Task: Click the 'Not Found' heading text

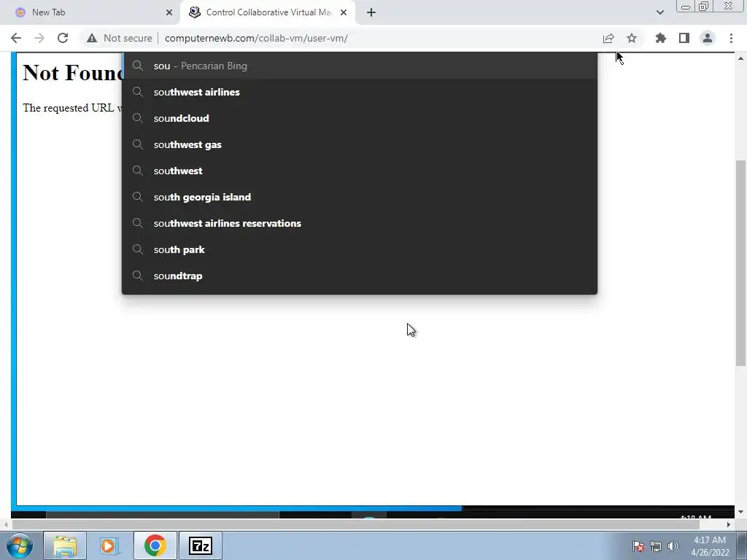Action: point(72,73)
